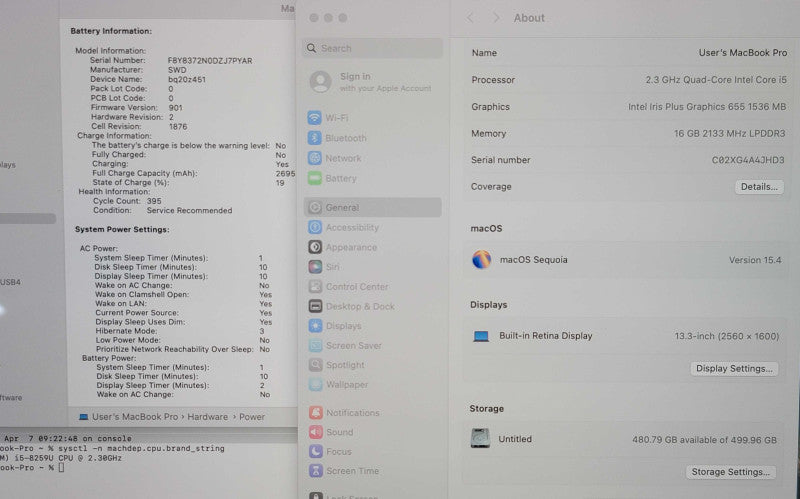800x499 pixels.
Task: Click the Hibernate Mode row
Action: (180, 331)
